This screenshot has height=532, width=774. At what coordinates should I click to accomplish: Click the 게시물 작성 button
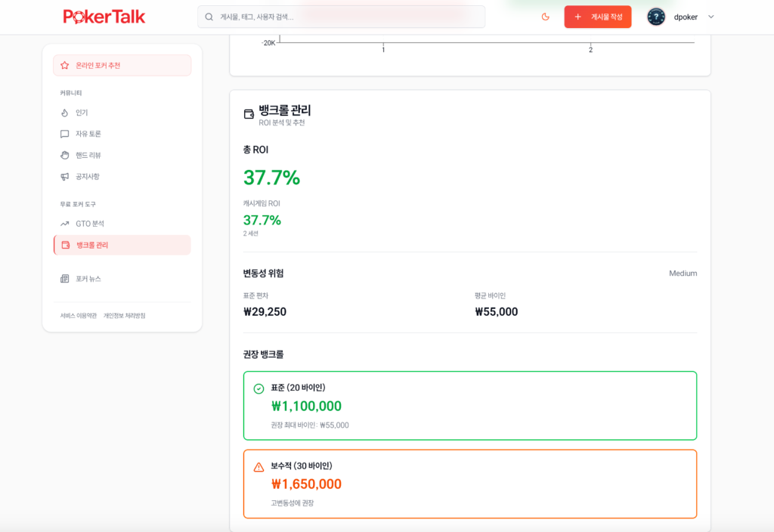pyautogui.click(x=598, y=17)
